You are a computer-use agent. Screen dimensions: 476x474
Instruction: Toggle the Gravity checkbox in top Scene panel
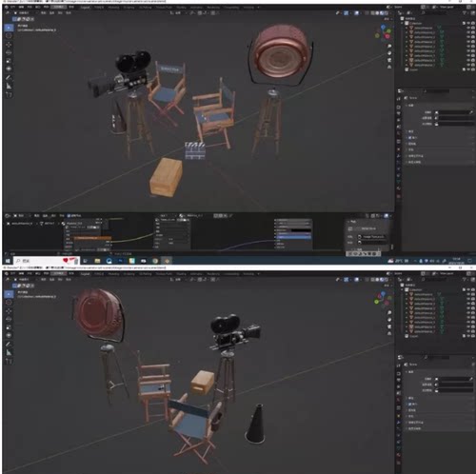click(x=410, y=138)
